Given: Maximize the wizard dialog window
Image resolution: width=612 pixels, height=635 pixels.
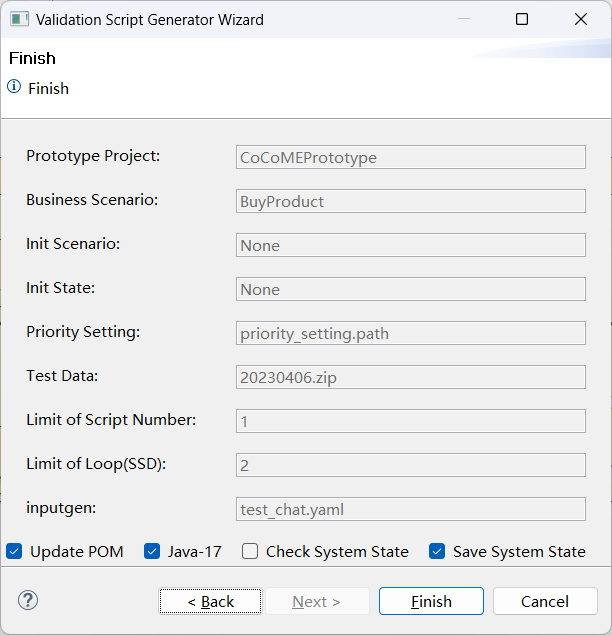Looking at the screenshot, I should coord(522,19).
